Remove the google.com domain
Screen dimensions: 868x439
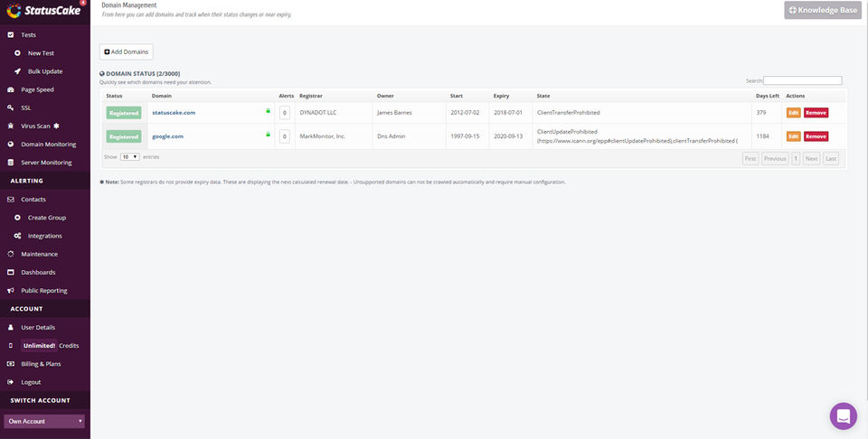[816, 136]
